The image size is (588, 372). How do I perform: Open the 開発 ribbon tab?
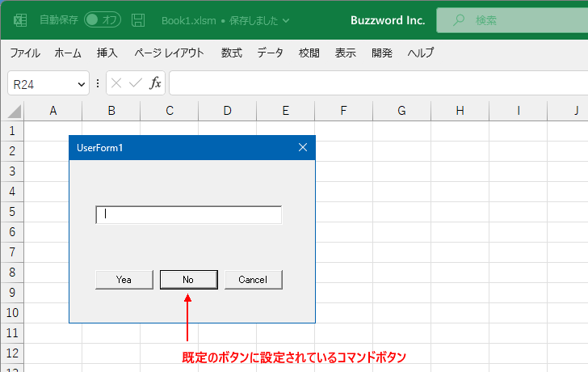382,53
